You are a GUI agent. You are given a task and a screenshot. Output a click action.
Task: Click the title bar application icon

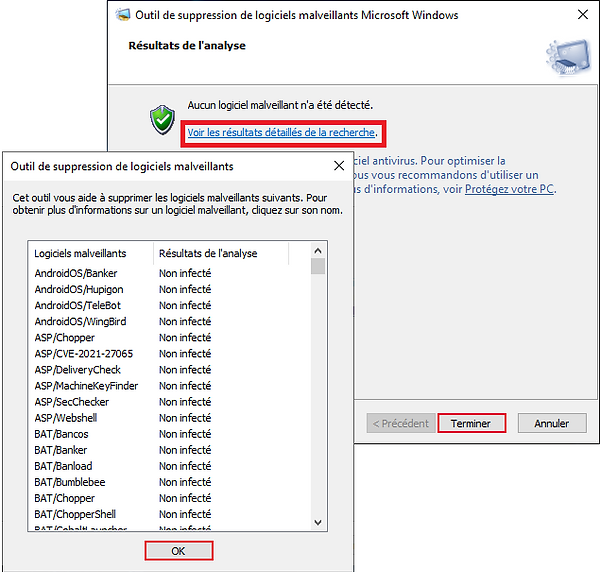123,15
